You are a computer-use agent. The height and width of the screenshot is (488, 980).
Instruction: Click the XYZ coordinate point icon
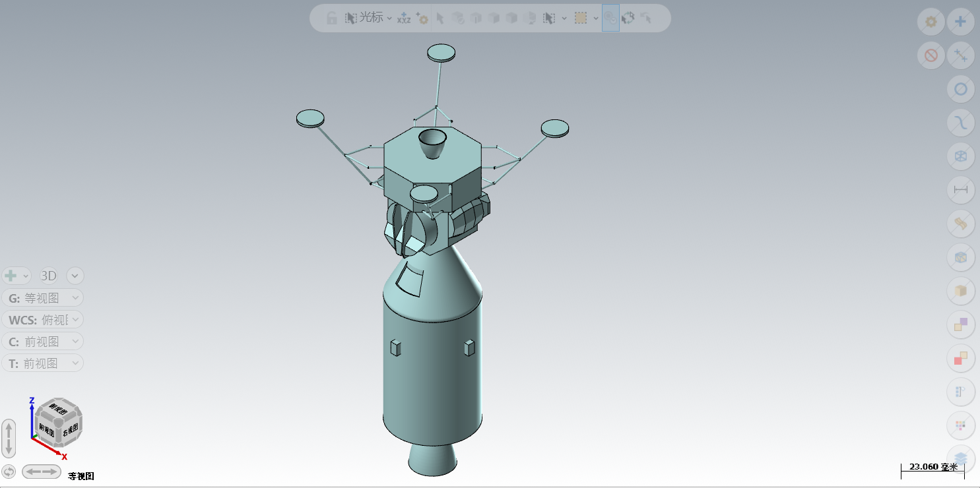[x=403, y=18]
